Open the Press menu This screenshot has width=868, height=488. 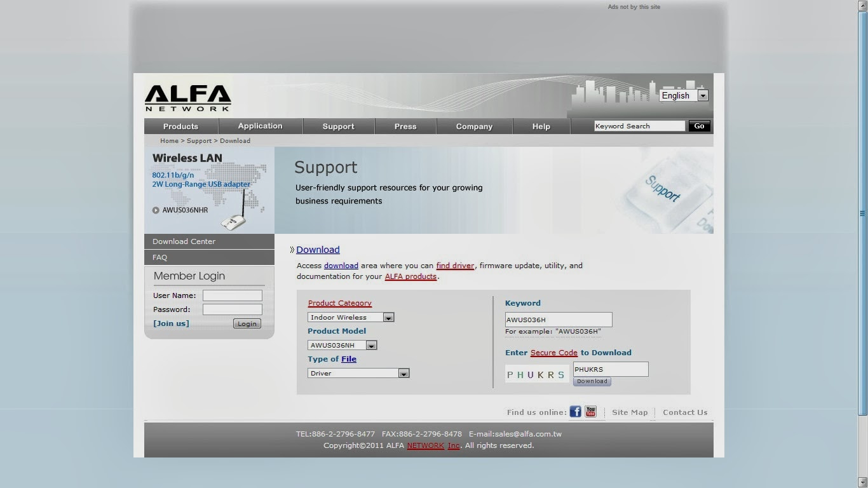[x=405, y=126]
